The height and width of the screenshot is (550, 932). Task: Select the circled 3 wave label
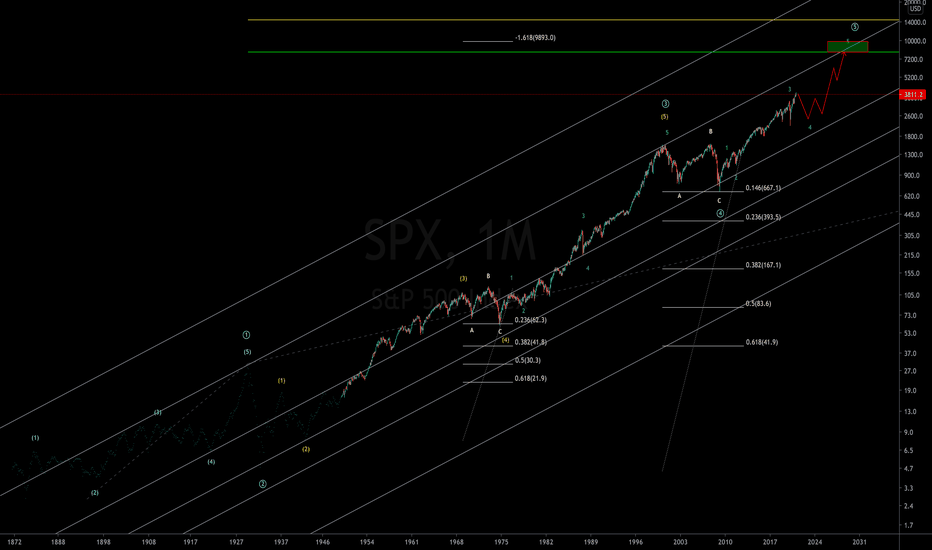(x=665, y=104)
